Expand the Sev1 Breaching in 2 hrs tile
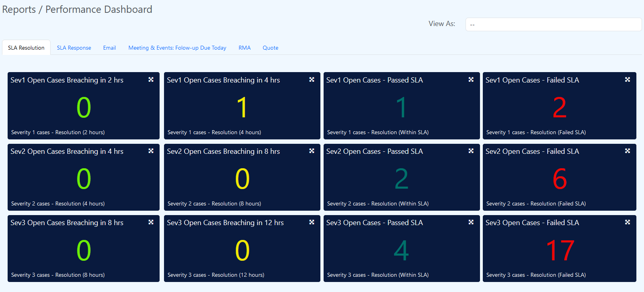This screenshot has height=292, width=644. [x=151, y=80]
